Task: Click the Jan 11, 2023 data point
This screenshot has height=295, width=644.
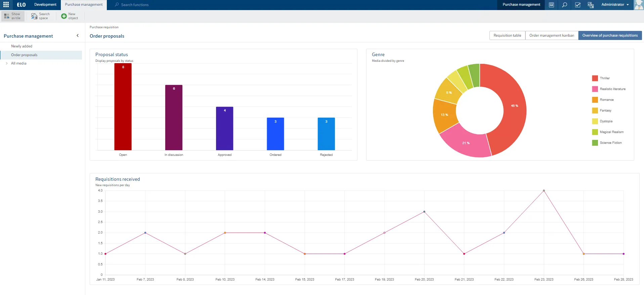Action: (105, 254)
